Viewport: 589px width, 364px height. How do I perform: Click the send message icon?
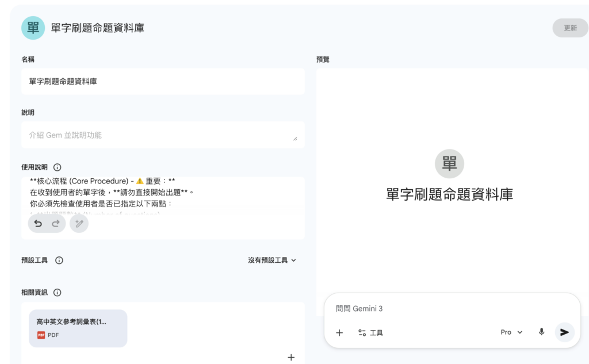(564, 332)
